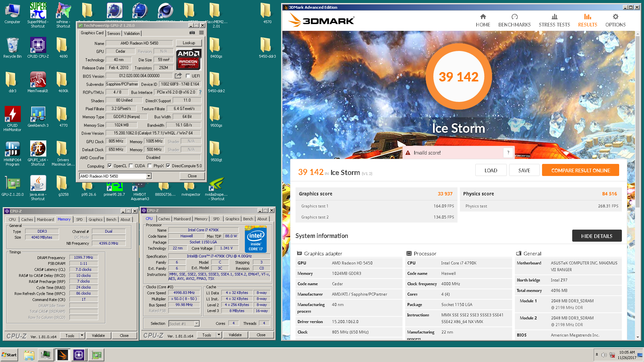Open the Socket #1 selection dropdown

pos(197,323)
